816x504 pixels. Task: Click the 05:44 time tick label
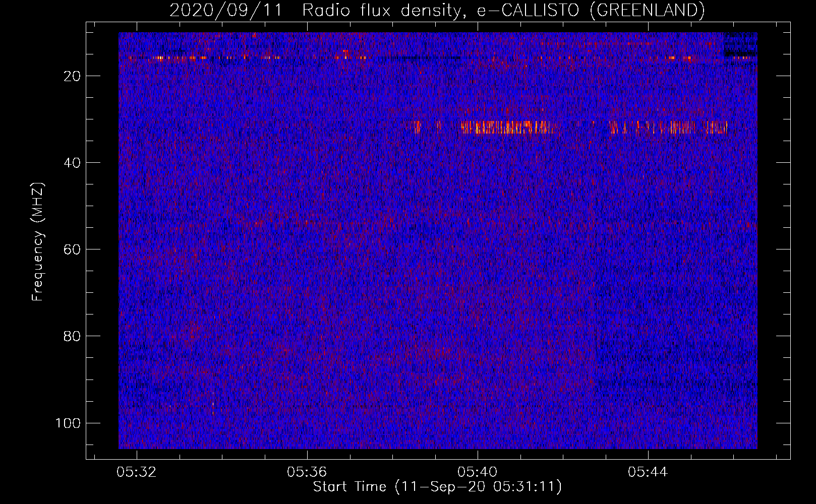pos(648,472)
